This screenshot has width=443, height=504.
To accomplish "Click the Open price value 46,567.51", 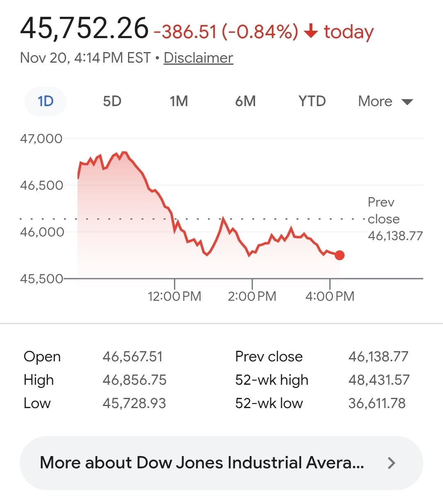I will coord(132,356).
